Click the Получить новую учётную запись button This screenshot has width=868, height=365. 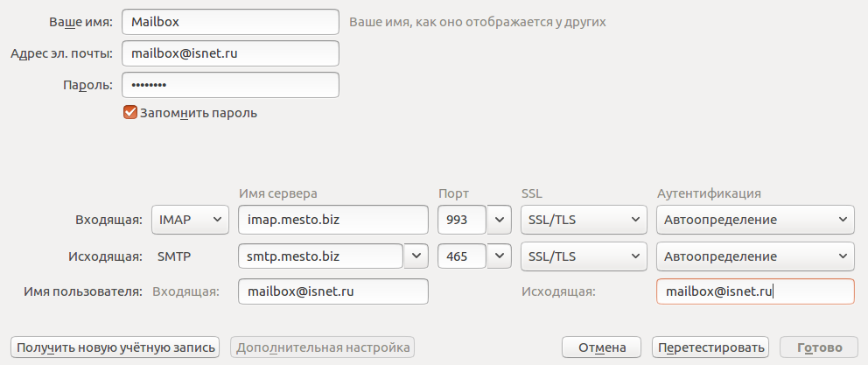[x=115, y=347]
